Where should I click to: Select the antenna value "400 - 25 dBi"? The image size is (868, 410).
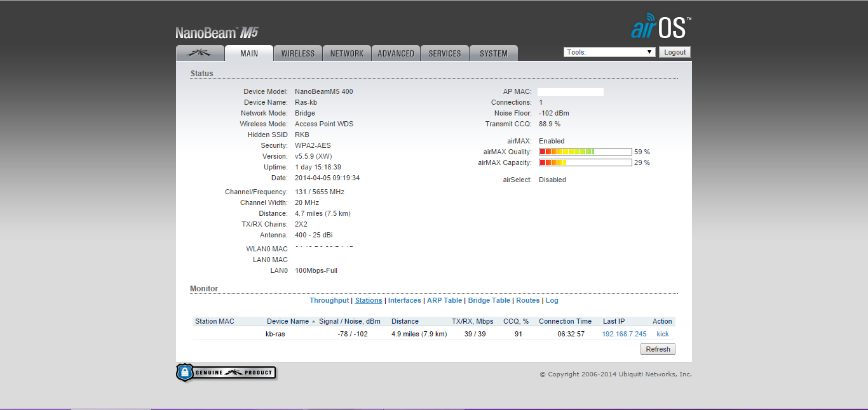coord(314,235)
